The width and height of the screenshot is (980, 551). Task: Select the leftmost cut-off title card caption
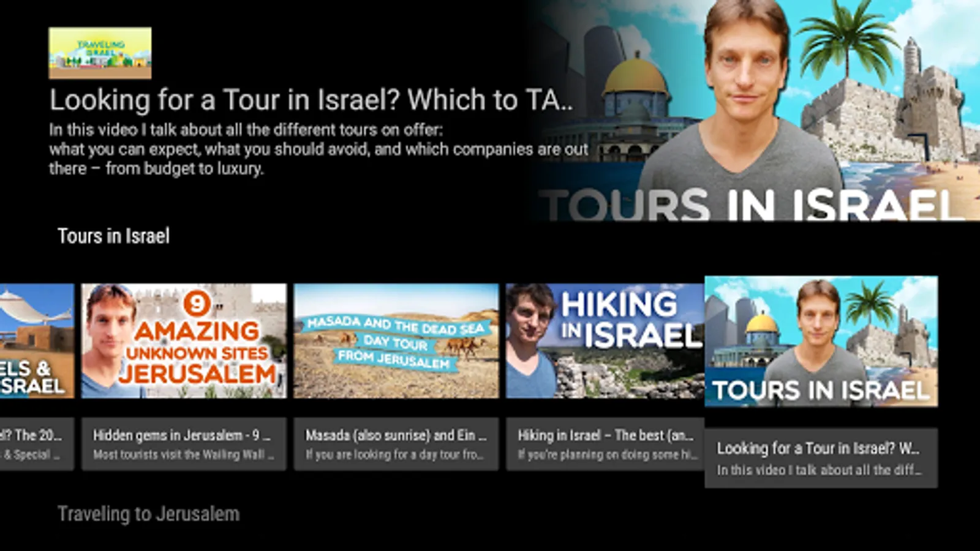(x=37, y=444)
